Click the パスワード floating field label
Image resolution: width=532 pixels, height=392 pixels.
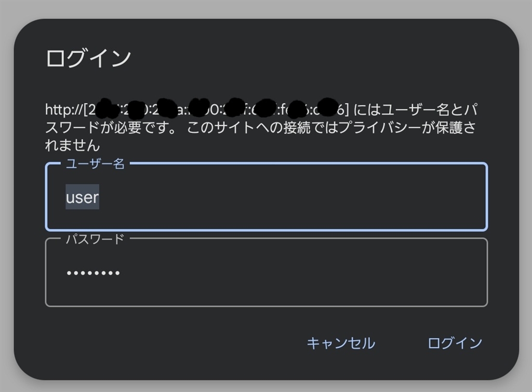click(x=95, y=239)
